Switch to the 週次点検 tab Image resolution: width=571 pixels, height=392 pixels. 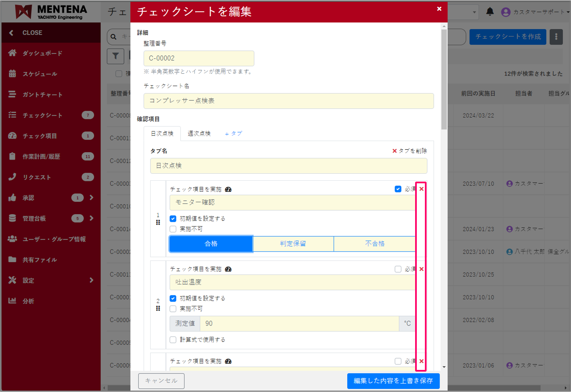click(199, 134)
